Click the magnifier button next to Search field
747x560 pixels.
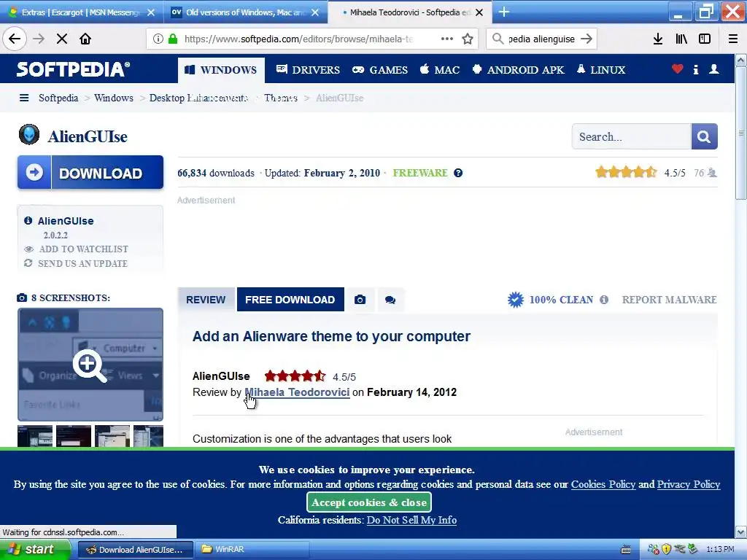[x=704, y=136]
